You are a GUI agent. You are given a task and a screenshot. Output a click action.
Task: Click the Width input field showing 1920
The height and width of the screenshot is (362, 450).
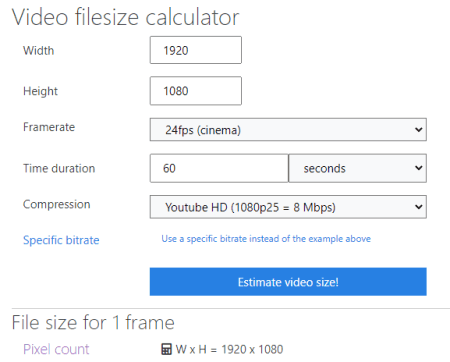click(196, 50)
